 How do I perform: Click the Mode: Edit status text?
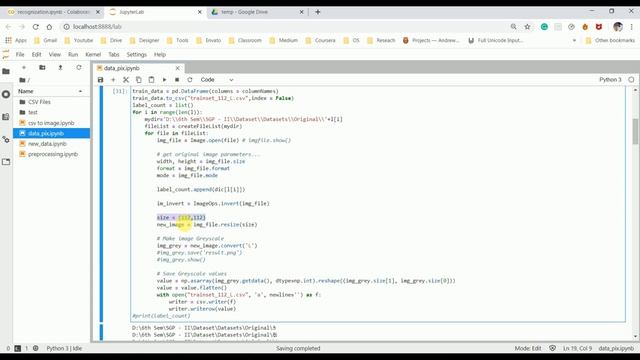pyautogui.click(x=528, y=348)
